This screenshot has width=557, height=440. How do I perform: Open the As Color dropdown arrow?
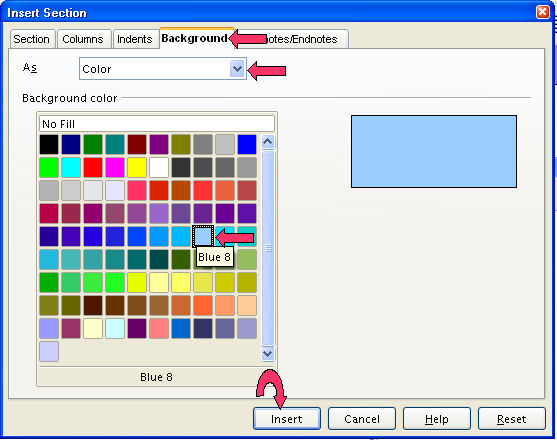point(237,69)
